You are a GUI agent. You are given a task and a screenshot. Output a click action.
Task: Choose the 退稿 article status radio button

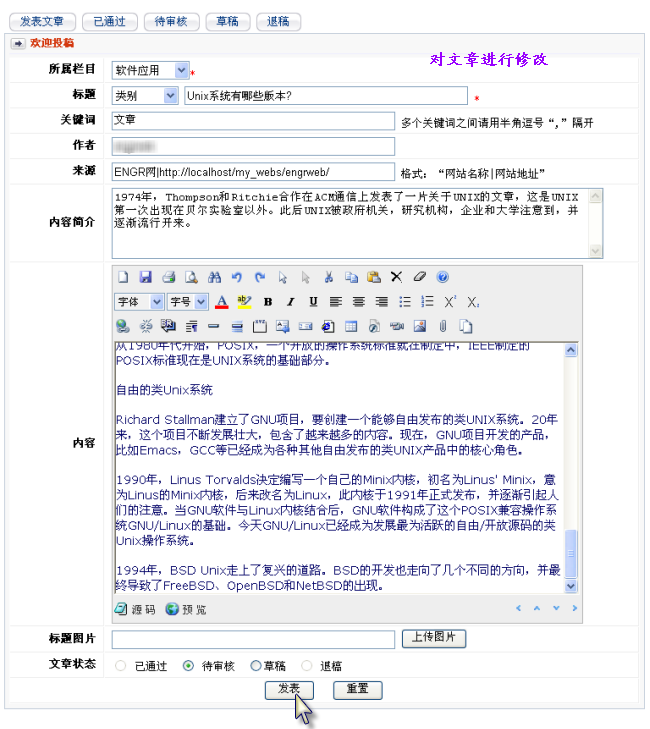tap(305, 665)
